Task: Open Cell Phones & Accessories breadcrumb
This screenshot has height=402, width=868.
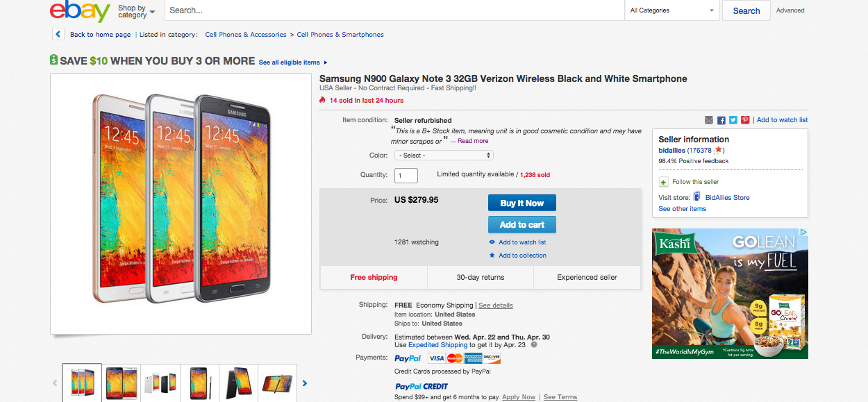Action: [x=246, y=34]
